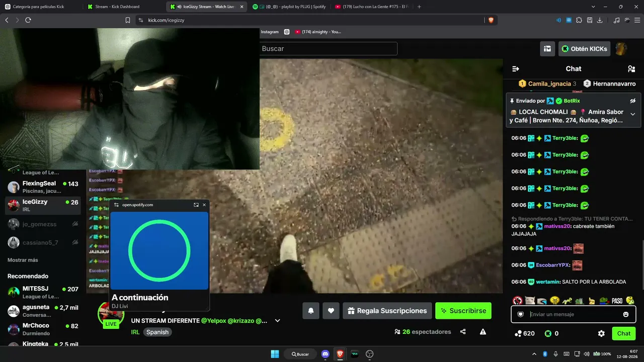
Task: Open IceGizzy channel in sidebar
Action: click(43, 205)
